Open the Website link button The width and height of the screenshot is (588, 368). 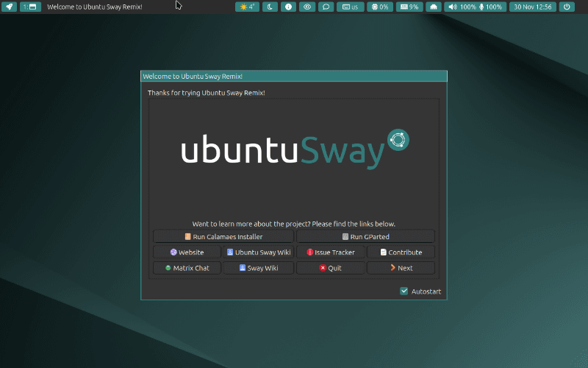point(187,252)
